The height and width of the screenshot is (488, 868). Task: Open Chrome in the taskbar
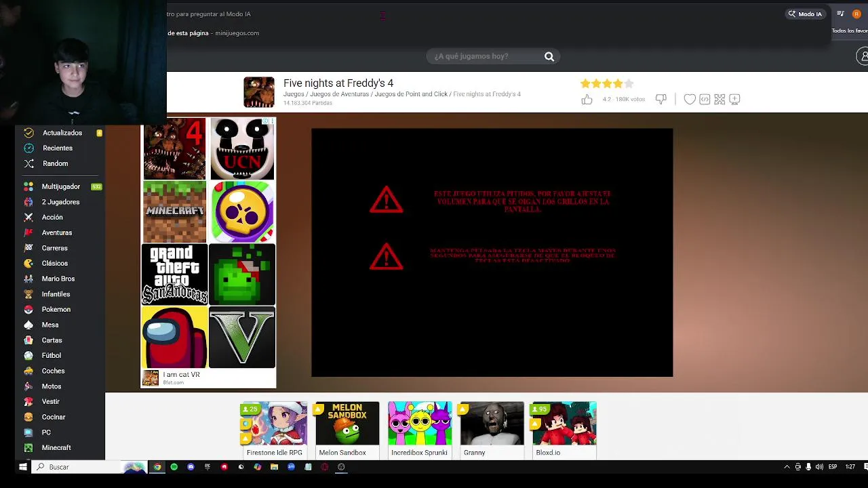click(x=157, y=467)
